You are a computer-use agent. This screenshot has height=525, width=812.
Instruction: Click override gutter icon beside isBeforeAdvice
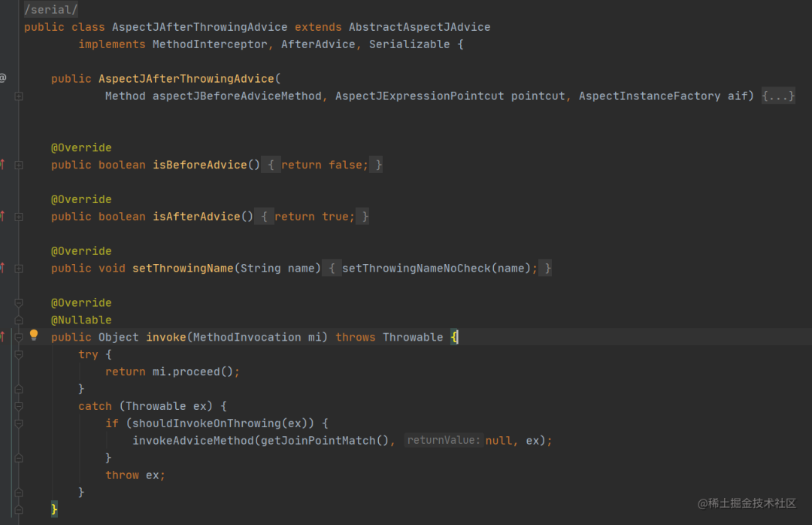(x=2, y=165)
